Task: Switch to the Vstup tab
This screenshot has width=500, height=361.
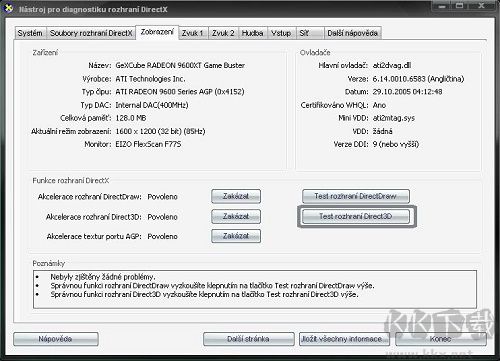Action: [281, 33]
